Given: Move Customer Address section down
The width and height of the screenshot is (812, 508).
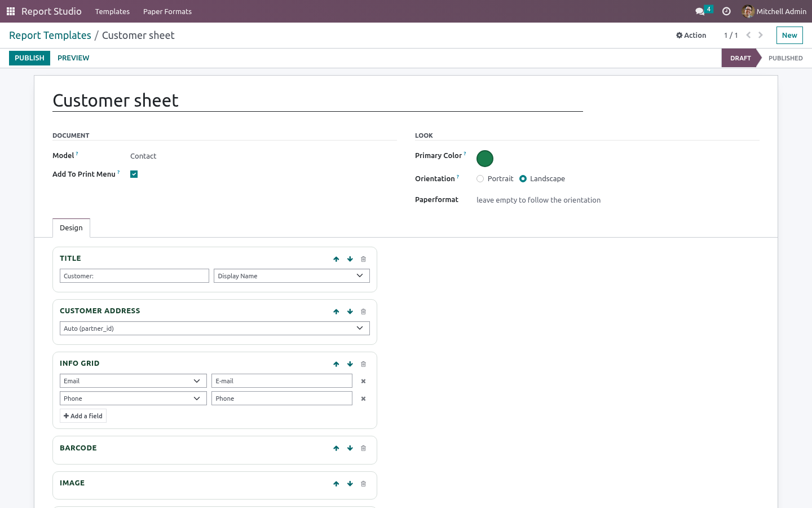Looking at the screenshot, I should tap(350, 312).
